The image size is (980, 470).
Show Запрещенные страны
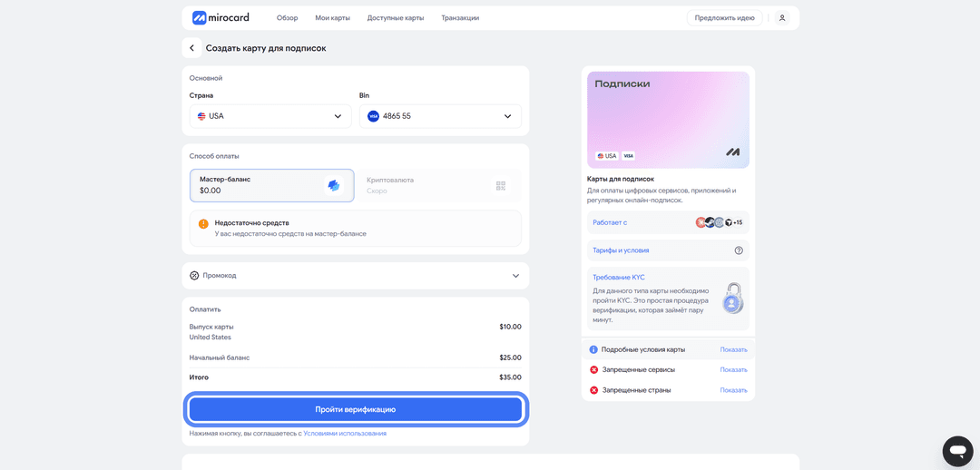(733, 390)
